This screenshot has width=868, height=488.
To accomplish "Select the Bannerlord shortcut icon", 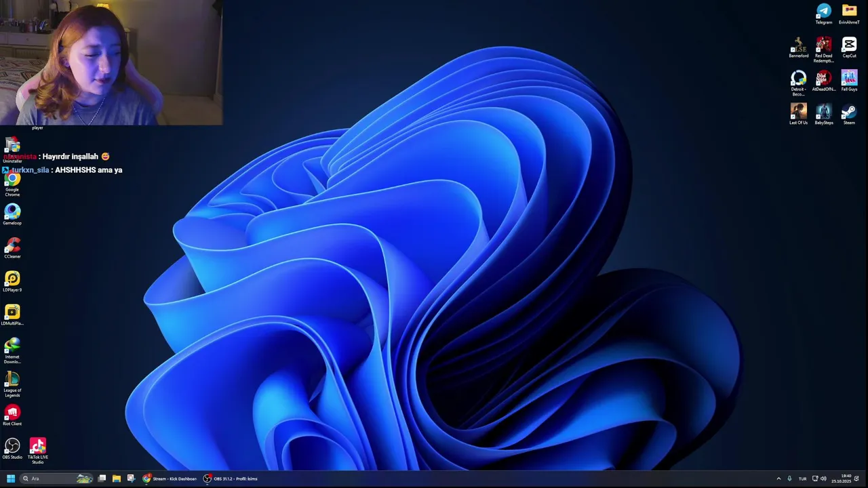I will [x=798, y=47].
